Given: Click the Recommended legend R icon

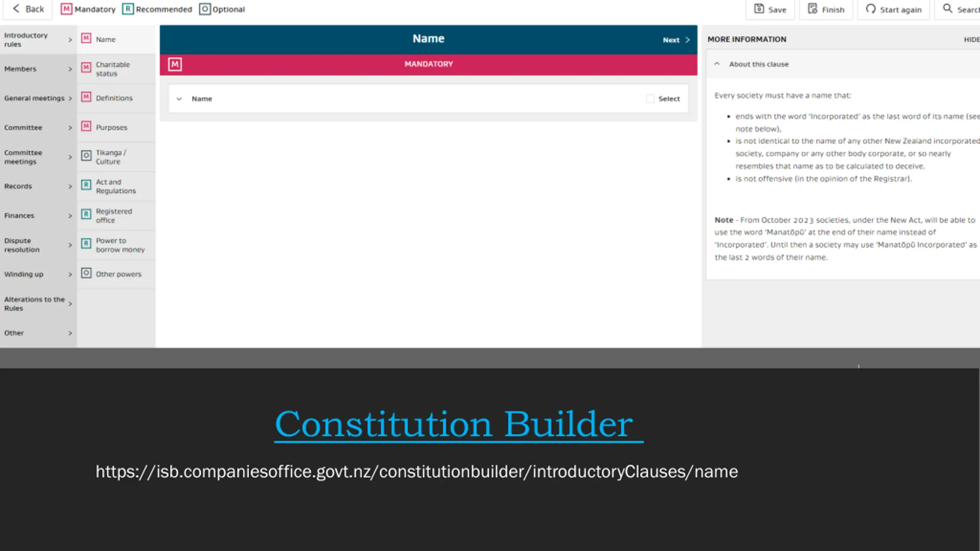Looking at the screenshot, I should pyautogui.click(x=128, y=9).
